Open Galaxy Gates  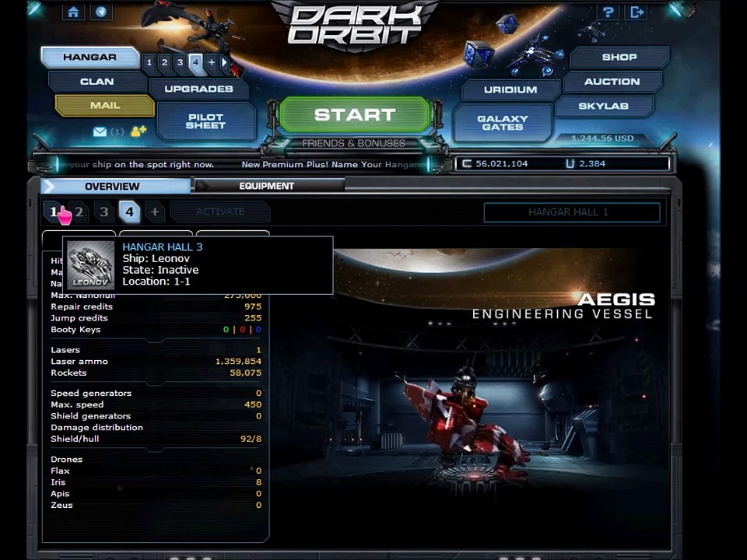[x=503, y=123]
